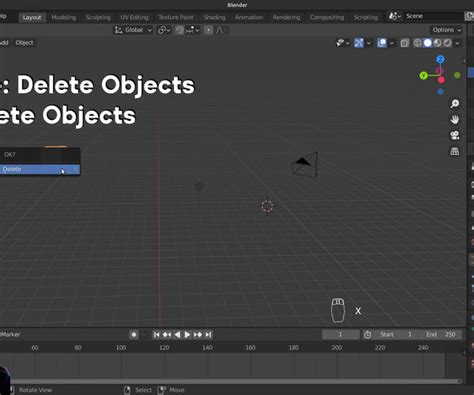This screenshot has width=474, height=395.
Task: Toggle viewport overlays
Action: 382,43
